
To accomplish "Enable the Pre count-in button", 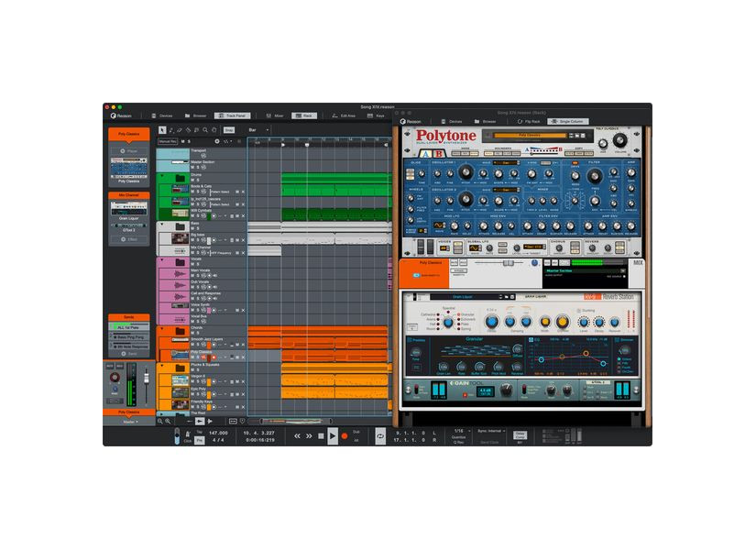I will [x=200, y=440].
